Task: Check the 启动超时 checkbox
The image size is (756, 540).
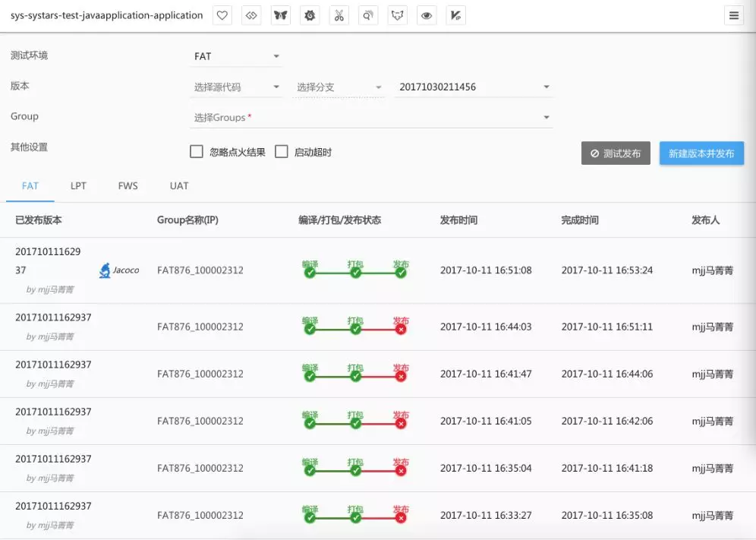Action: pyautogui.click(x=281, y=152)
